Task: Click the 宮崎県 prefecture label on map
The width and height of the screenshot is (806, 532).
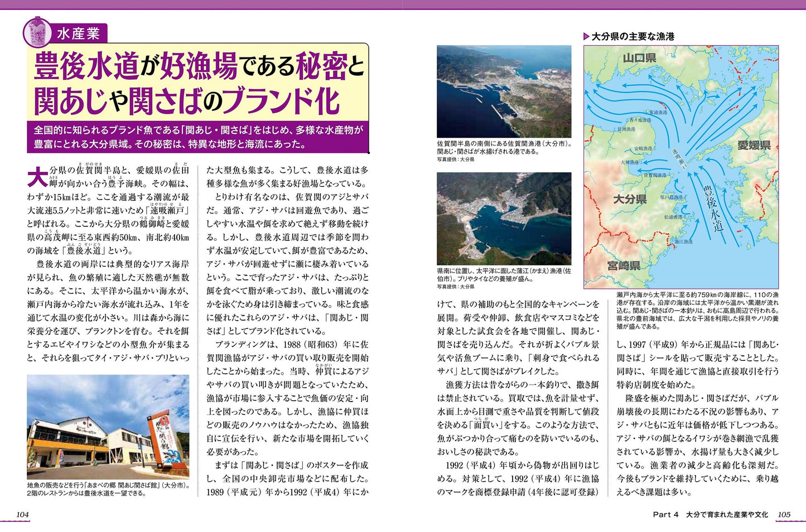Action: 624,265
